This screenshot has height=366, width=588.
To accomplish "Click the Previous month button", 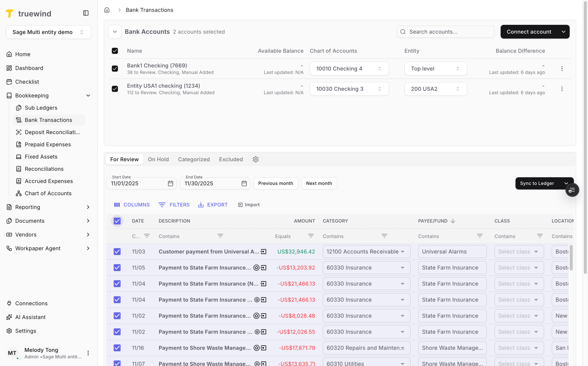I will tap(275, 184).
